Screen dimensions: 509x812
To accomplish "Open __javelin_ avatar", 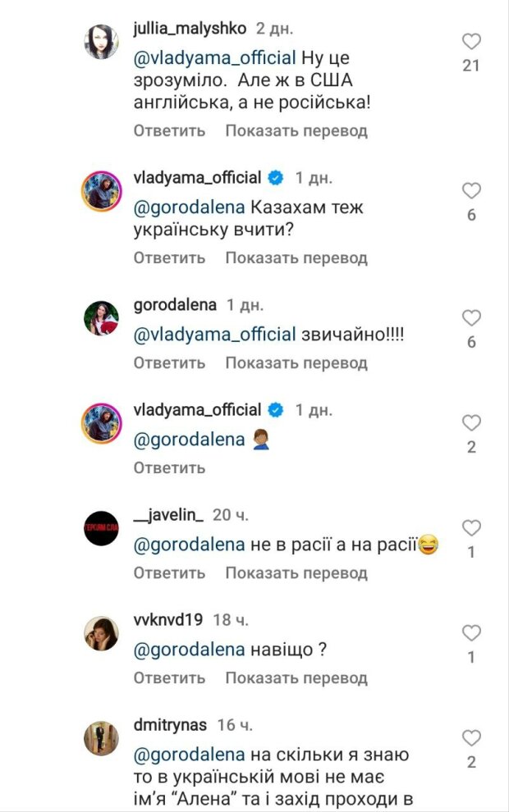I will click(x=102, y=527).
